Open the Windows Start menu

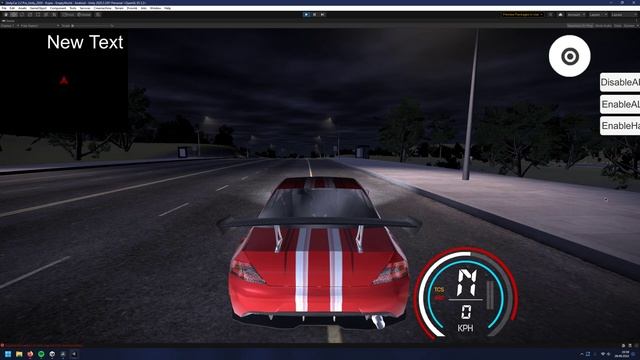8,354
